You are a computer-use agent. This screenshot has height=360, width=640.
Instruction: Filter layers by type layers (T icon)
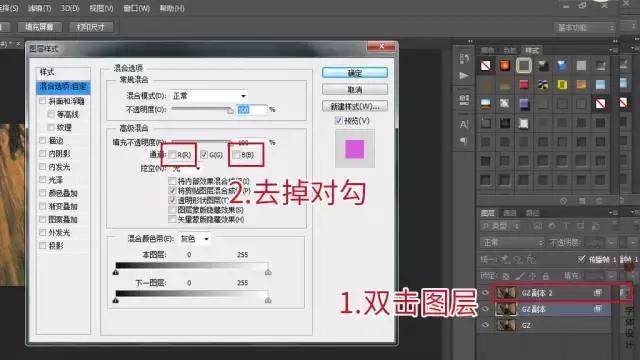[567, 226]
